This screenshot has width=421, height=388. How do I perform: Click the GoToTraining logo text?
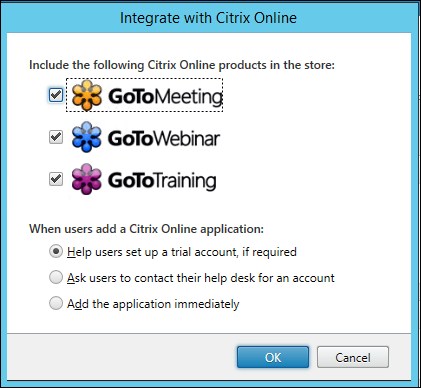162,181
